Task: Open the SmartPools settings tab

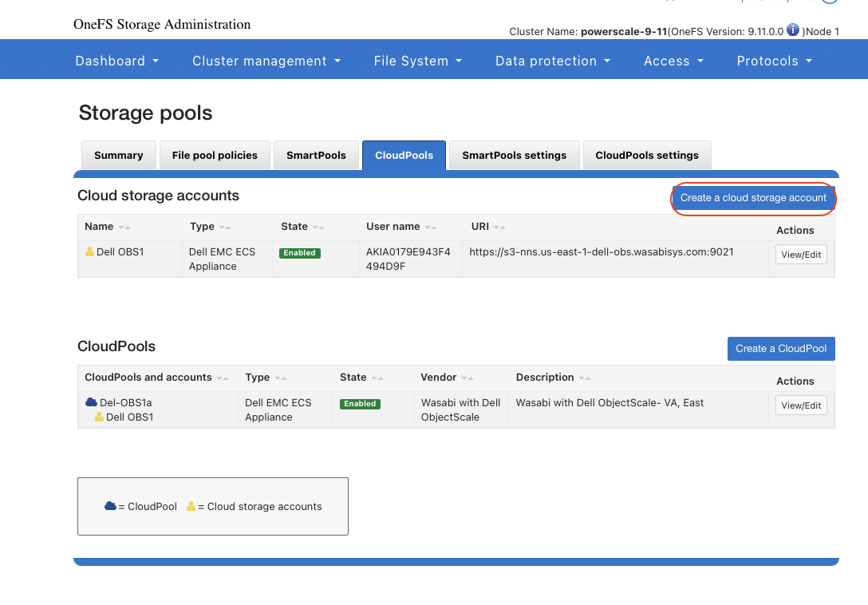Action: 515,155
